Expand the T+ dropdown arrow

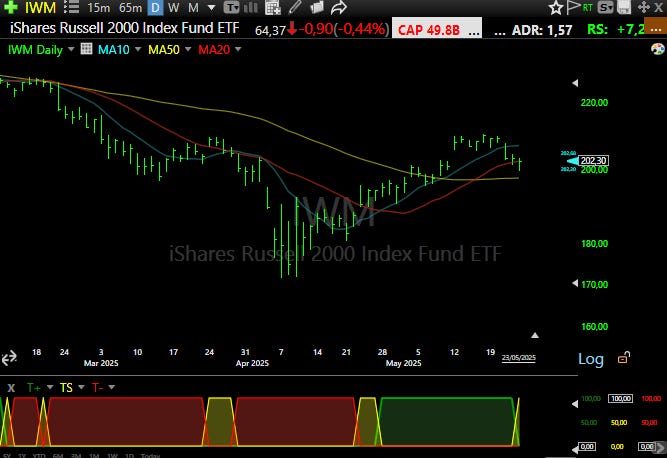click(50, 387)
